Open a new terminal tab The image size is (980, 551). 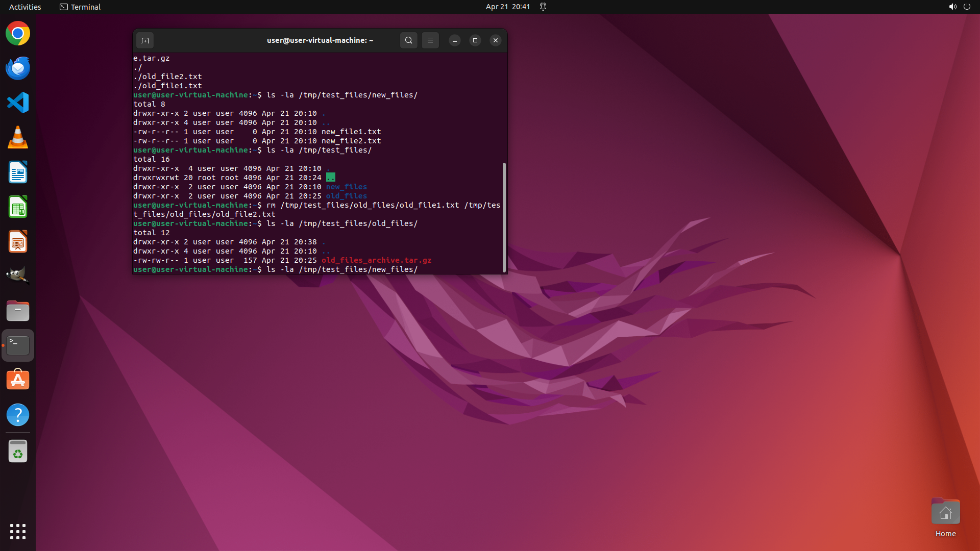tap(145, 40)
